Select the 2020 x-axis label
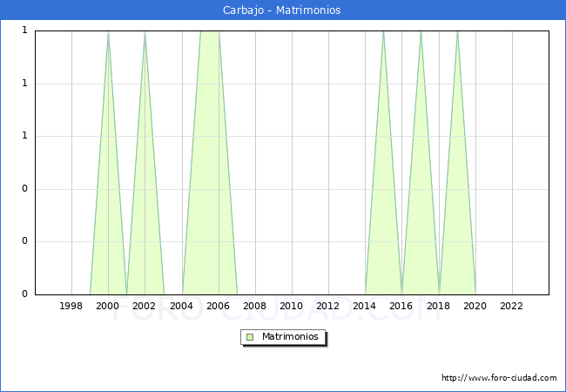This screenshot has width=566, height=392. 475,306
